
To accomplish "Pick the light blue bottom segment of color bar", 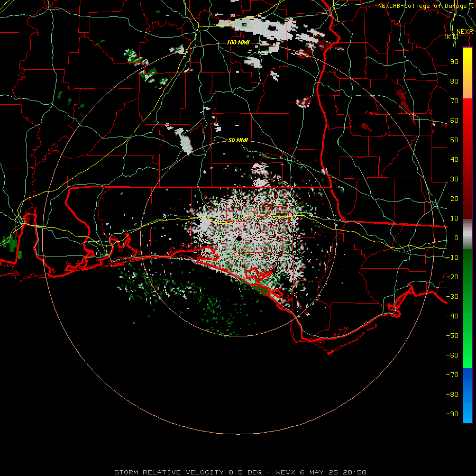I will (467, 411).
